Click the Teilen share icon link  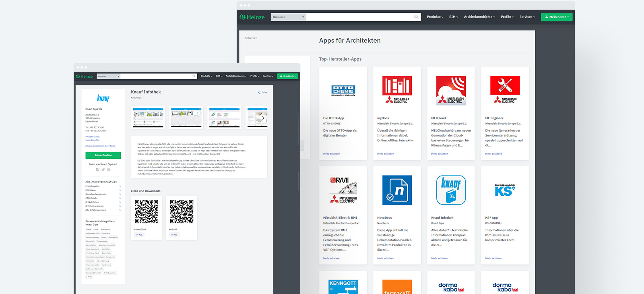tap(262, 93)
